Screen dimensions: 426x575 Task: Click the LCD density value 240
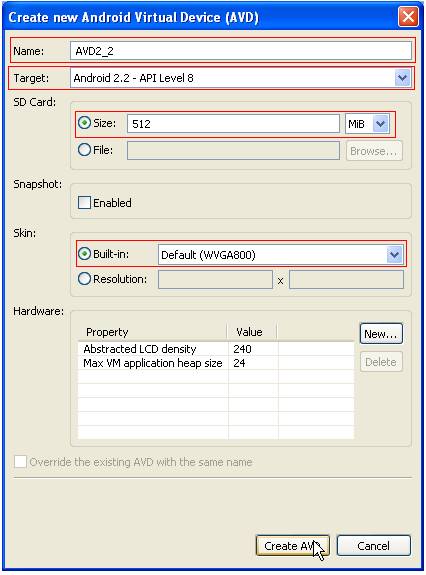[242, 349]
